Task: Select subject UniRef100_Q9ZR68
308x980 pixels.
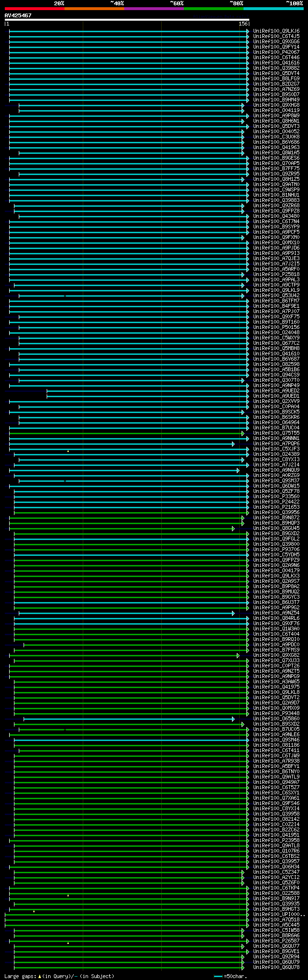Action: click(276, 205)
